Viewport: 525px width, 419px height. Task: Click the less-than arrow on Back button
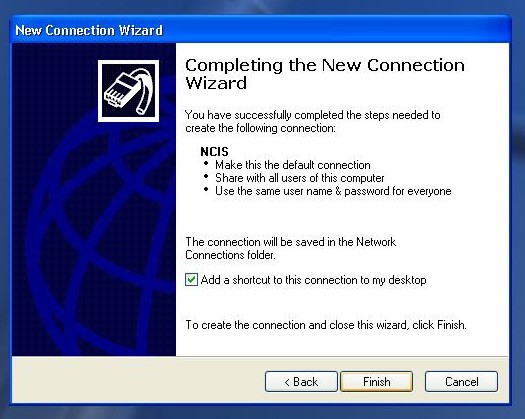tap(287, 382)
